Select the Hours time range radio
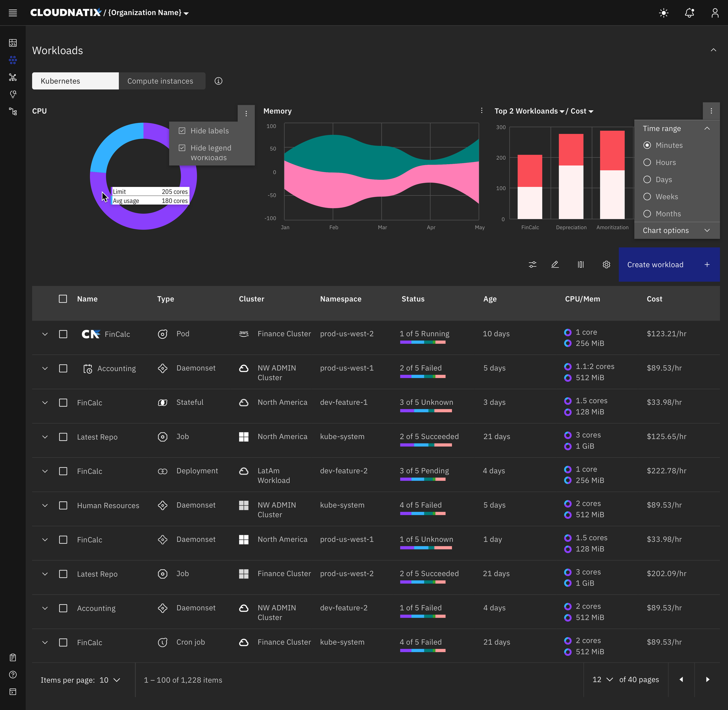This screenshot has height=710, width=728. coord(647,163)
